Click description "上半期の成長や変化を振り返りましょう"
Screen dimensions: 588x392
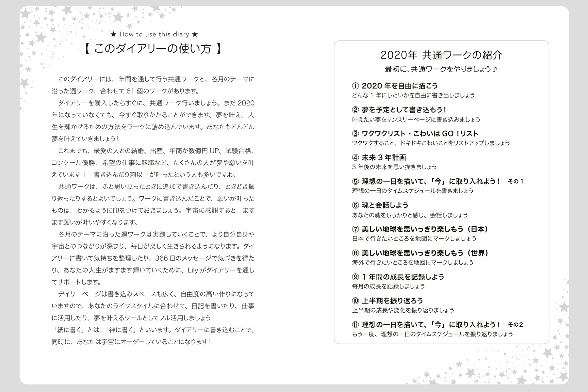coord(403,310)
